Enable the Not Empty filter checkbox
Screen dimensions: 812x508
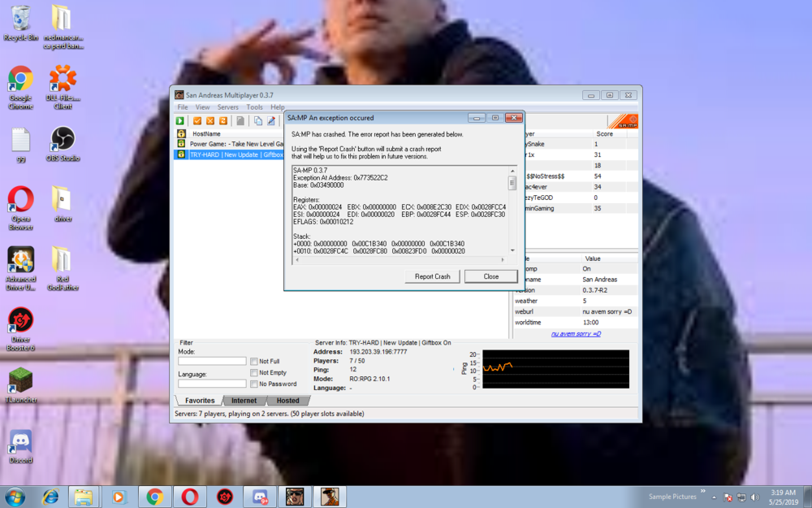pos(253,373)
